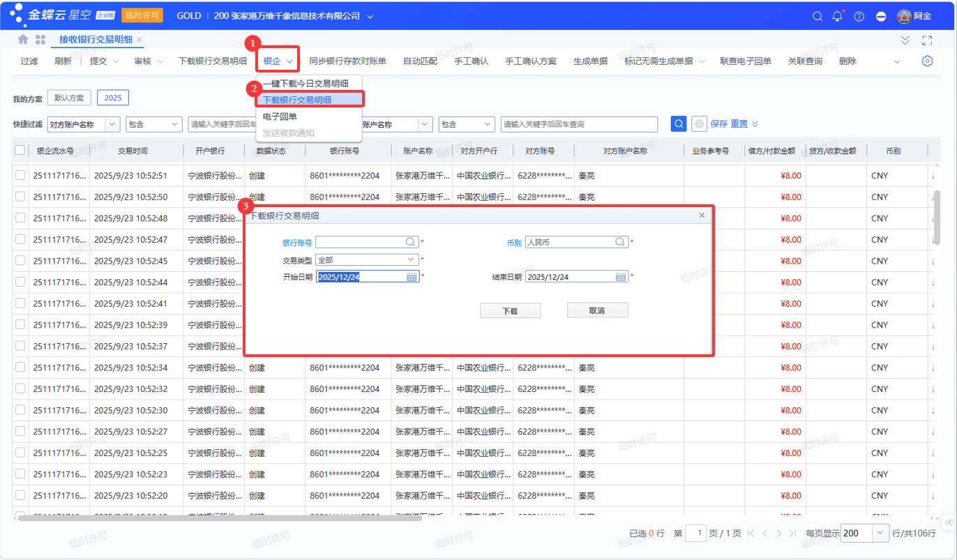Screen dimensions: 957x560
Task: Click the 下载 button in the dialog
Action: point(510,311)
